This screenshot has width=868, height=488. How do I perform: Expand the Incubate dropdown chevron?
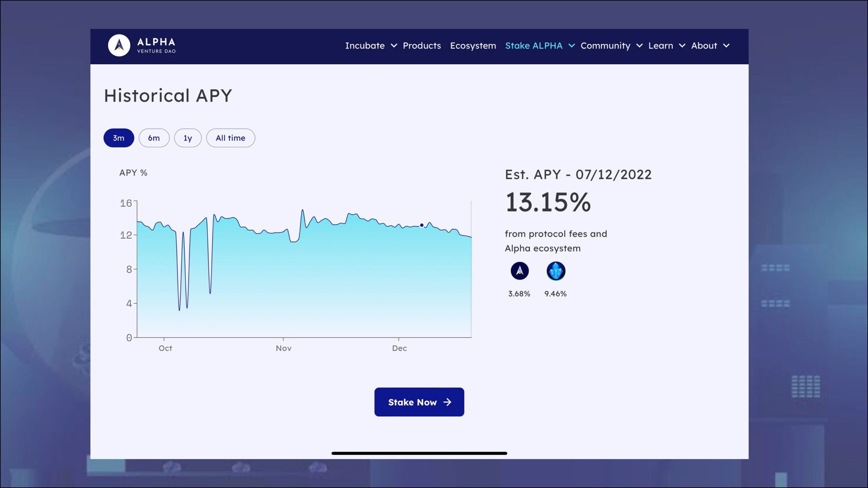[394, 46]
